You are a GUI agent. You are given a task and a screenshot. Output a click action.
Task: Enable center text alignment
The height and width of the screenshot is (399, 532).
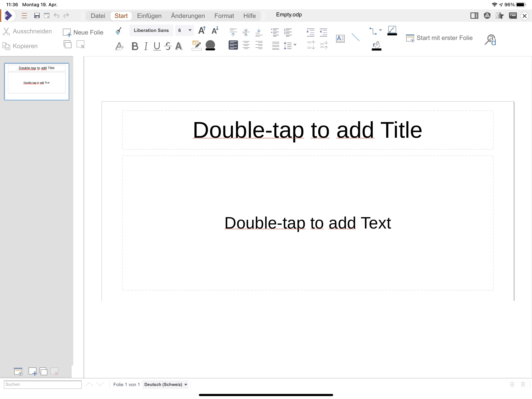click(246, 45)
